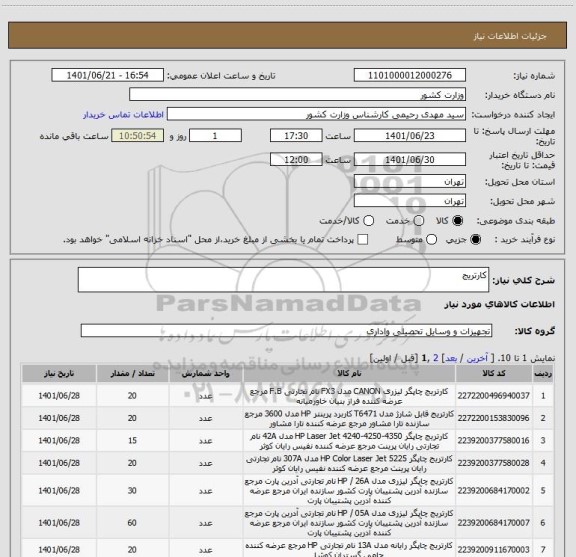Open page 2 of the items list
Image resolution: width=576 pixels, height=557 pixels.
coord(436,358)
